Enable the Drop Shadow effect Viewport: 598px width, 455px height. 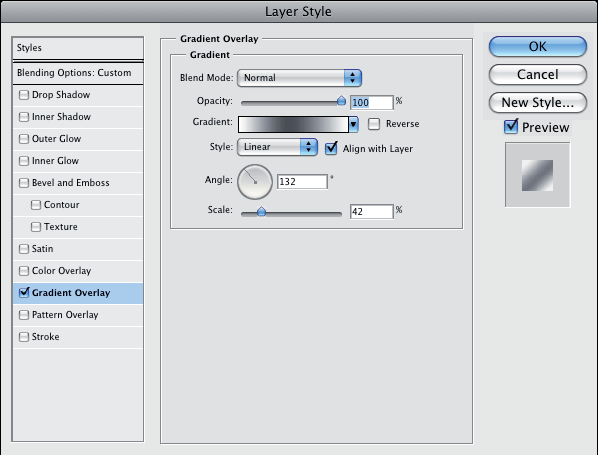click(x=24, y=95)
